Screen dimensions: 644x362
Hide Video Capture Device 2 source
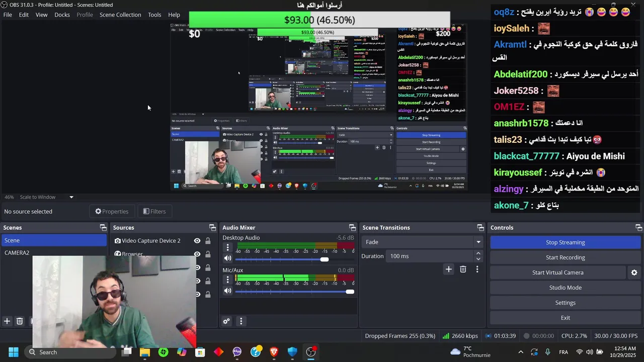[197, 241]
